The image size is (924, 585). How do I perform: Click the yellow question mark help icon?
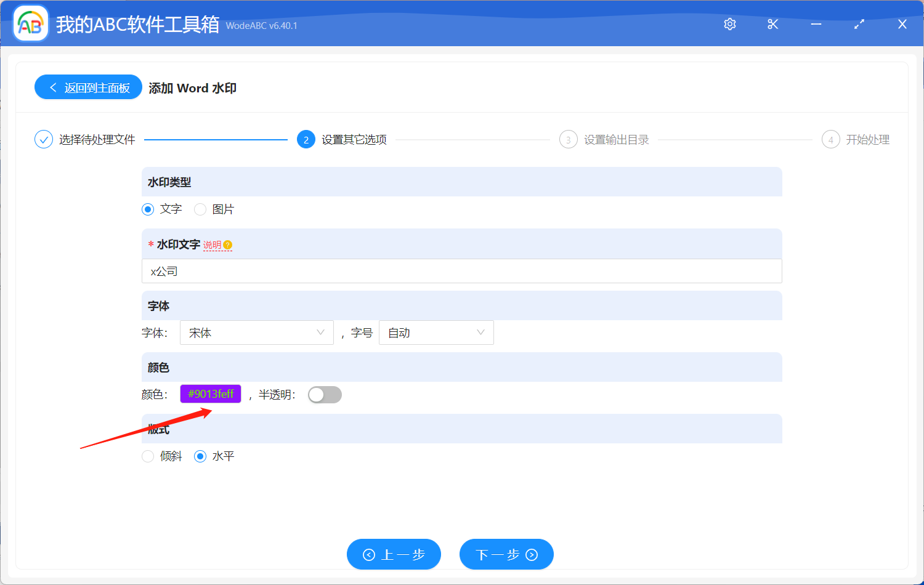pyautogui.click(x=227, y=245)
